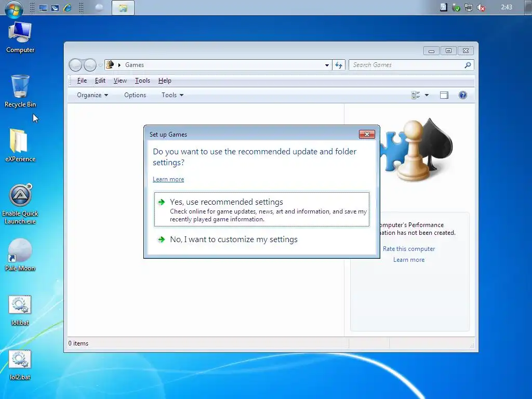532x399 pixels.
Task: Select the Recycle Bin desktop icon
Action: [x=20, y=91]
